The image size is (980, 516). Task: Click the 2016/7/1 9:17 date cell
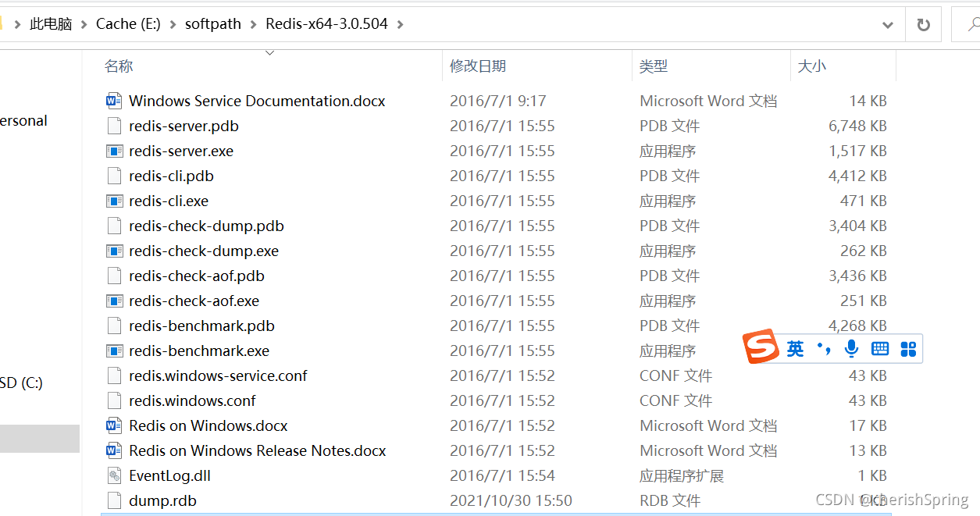coord(497,101)
